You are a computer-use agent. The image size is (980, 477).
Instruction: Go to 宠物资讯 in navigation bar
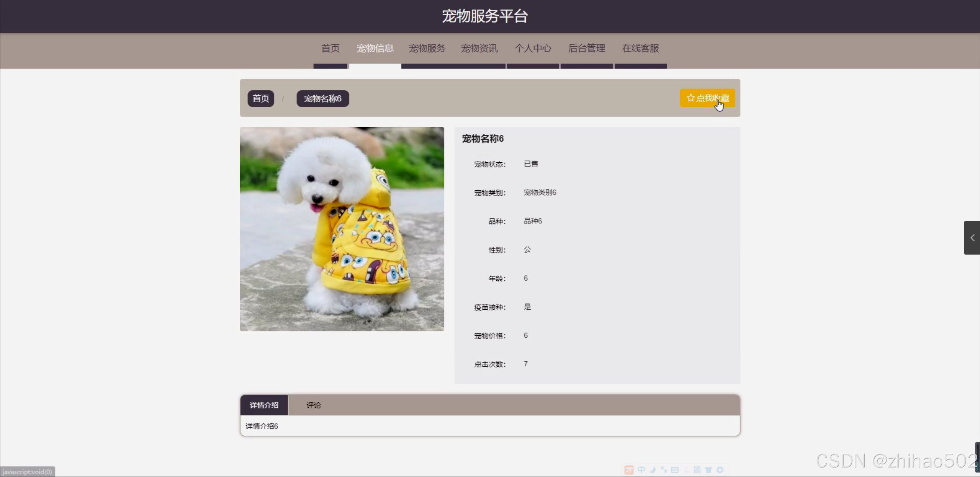479,48
